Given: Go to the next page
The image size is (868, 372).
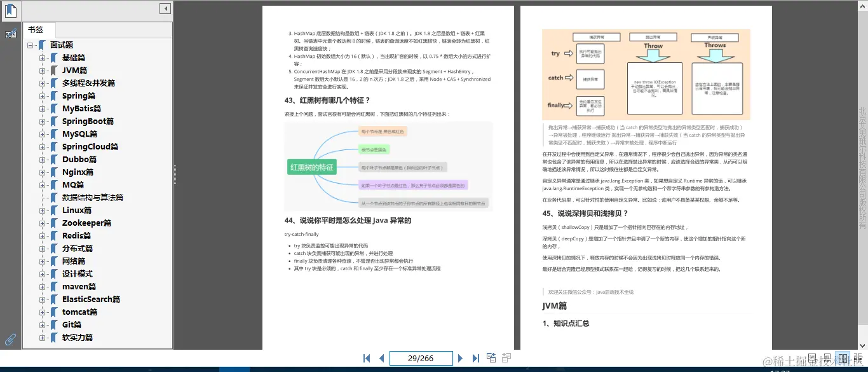Looking at the screenshot, I should (x=461, y=359).
